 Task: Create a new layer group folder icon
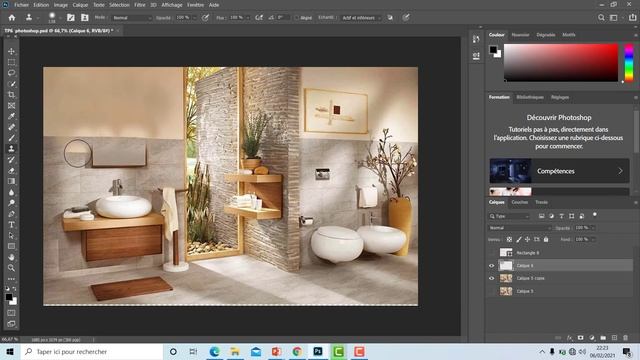click(x=603, y=338)
